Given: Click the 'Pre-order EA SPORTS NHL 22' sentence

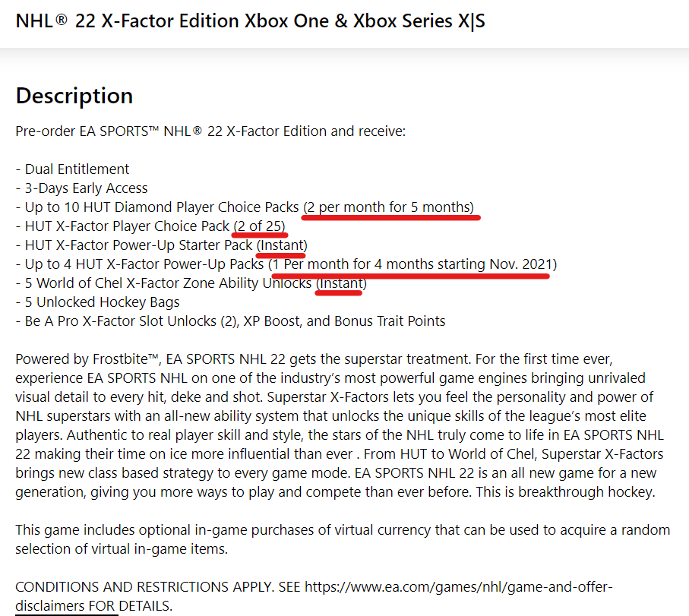Looking at the screenshot, I should (210, 131).
